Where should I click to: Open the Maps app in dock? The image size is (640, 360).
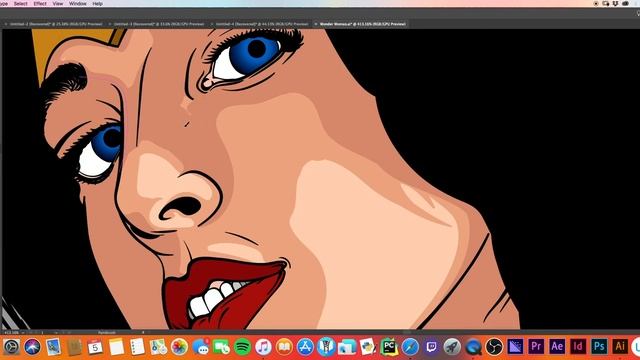[x=158, y=347]
